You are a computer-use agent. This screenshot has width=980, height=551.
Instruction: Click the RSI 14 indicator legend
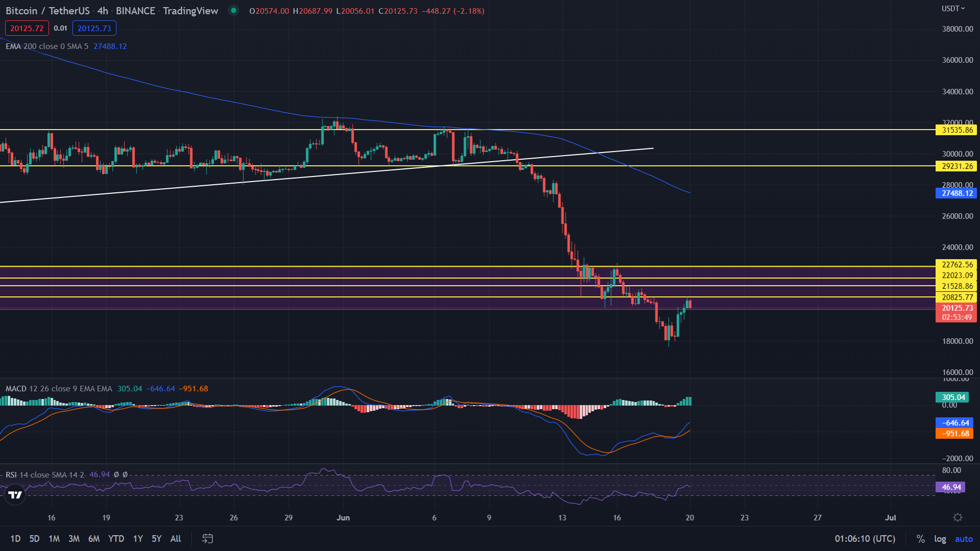click(x=44, y=475)
